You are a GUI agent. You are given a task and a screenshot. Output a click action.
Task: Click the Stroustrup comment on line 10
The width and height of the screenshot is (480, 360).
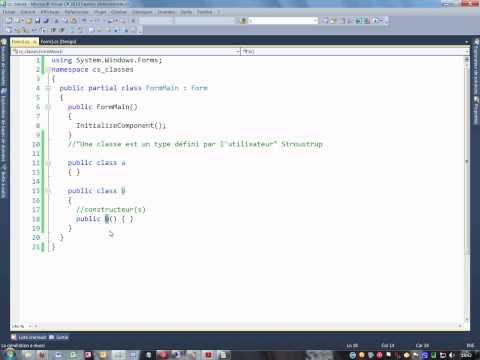click(x=195, y=144)
